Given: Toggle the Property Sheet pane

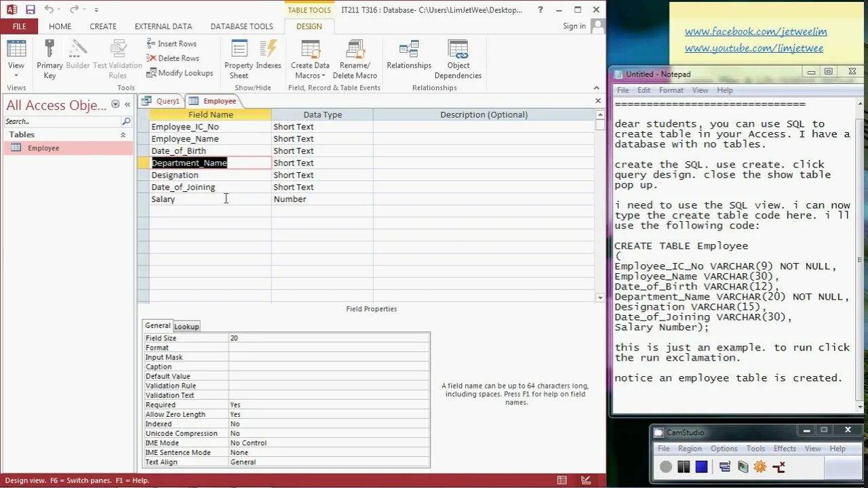Looking at the screenshot, I should click(x=239, y=59).
